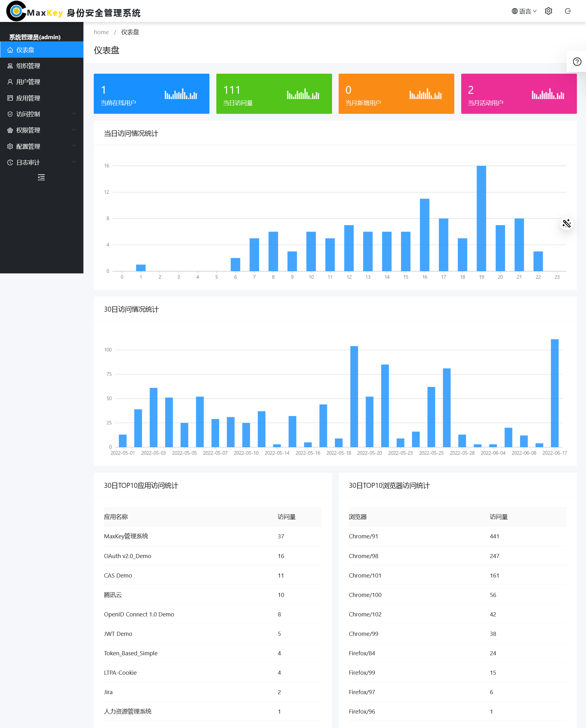The height and width of the screenshot is (728, 586).
Task: Click the organization icon for 组织管理
Action: tap(10, 66)
